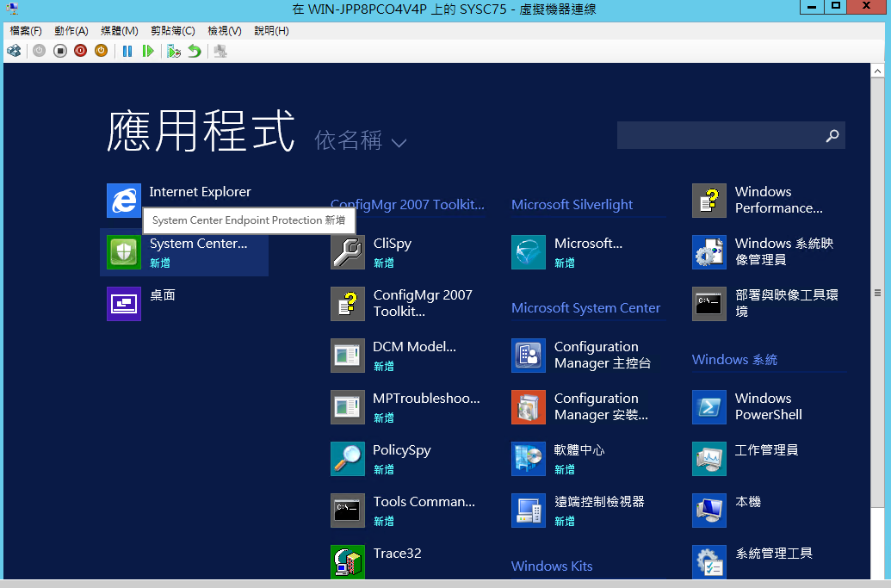Select the Windows 系統 group header
The width and height of the screenshot is (891, 588).
(734, 360)
